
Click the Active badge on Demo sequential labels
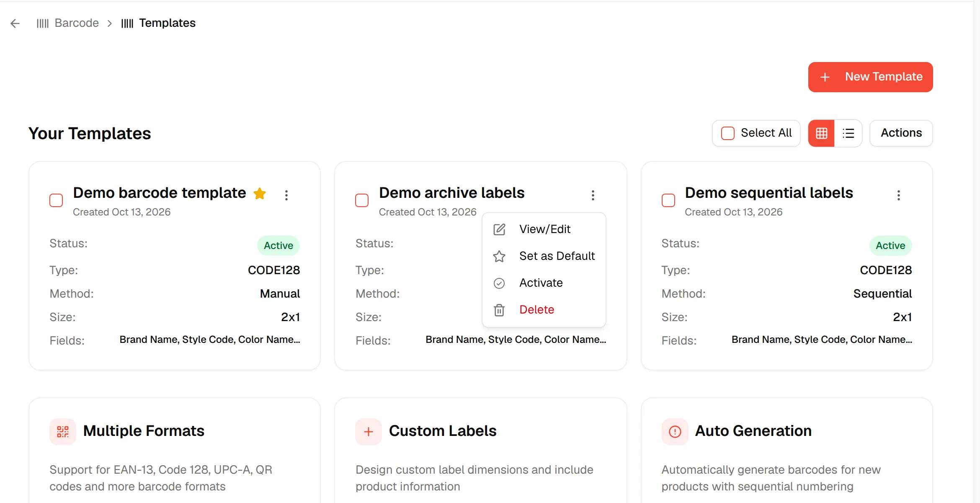click(890, 246)
